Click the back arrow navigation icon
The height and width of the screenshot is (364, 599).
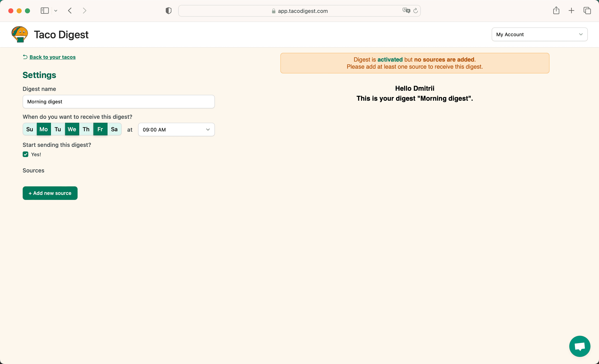coord(70,11)
